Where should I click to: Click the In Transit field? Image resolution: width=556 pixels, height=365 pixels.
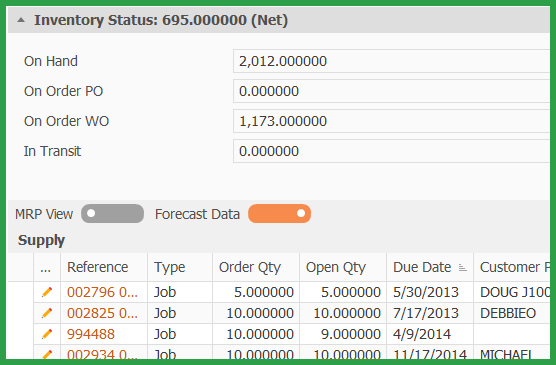pos(391,151)
